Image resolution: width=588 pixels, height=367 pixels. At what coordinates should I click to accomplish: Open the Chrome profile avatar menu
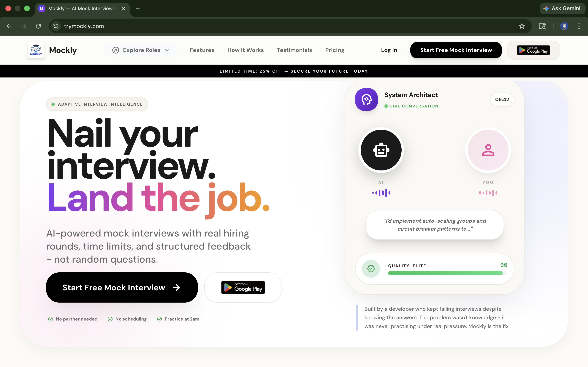[564, 26]
